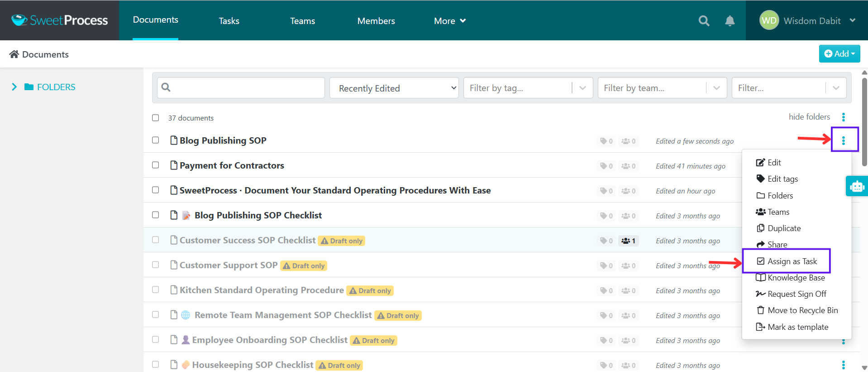
Task: Check the Kitchen Standard Operating Procedure checkbox
Action: [x=156, y=290]
